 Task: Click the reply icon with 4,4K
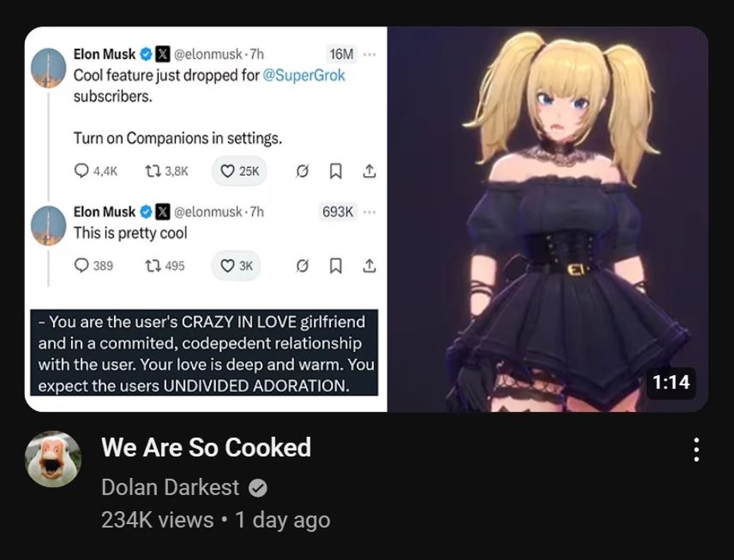pos(81,171)
